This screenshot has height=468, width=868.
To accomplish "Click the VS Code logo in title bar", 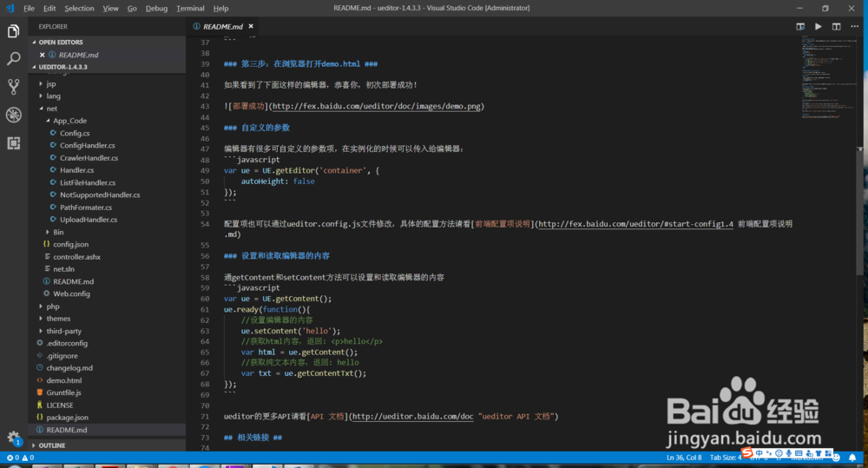I will 10,8.
